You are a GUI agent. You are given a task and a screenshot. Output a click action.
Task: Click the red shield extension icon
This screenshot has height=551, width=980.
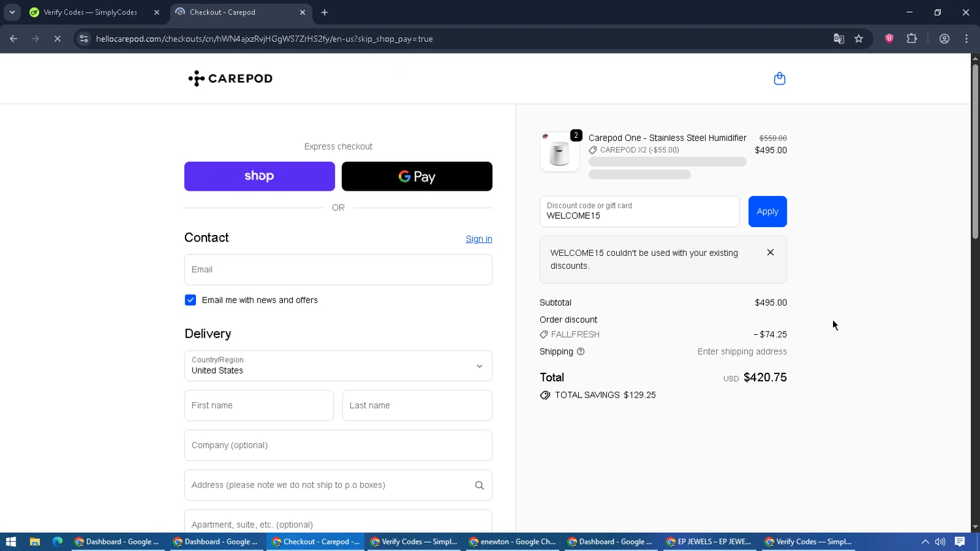click(x=889, y=39)
